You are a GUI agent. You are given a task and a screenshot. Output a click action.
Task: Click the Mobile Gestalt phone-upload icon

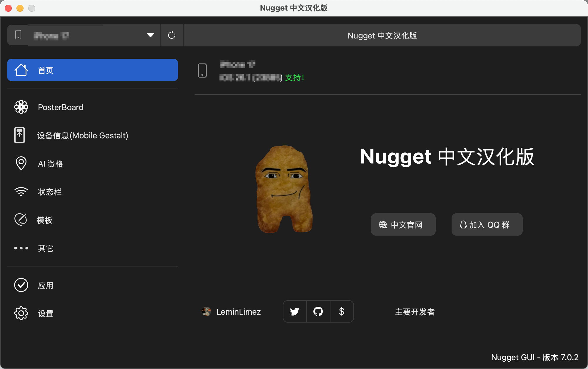20,135
